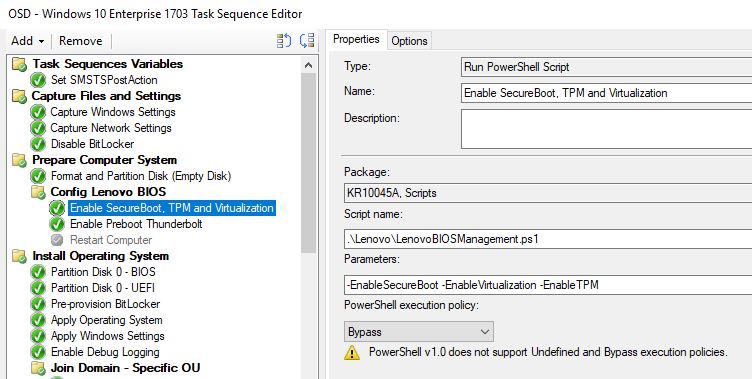
Task: Select the Install Operating System group
Action: pyautogui.click(x=100, y=256)
